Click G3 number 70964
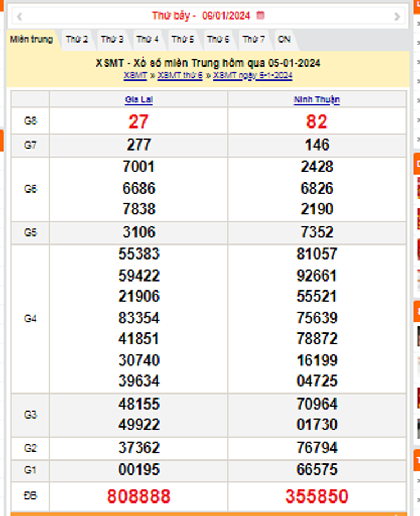The width and height of the screenshot is (420, 516). 317,404
